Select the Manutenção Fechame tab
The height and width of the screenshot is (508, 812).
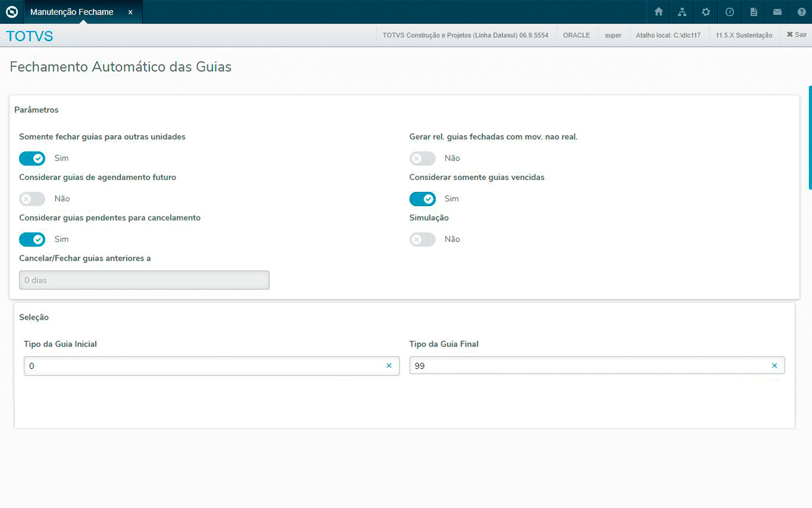pyautogui.click(x=72, y=12)
